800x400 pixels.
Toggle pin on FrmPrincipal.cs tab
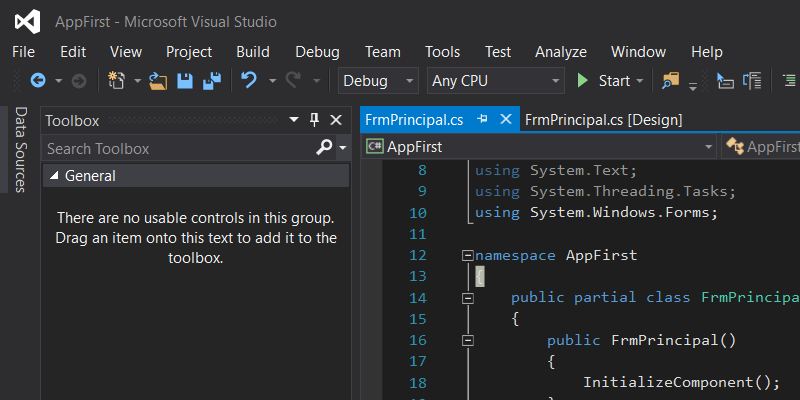[x=482, y=119]
